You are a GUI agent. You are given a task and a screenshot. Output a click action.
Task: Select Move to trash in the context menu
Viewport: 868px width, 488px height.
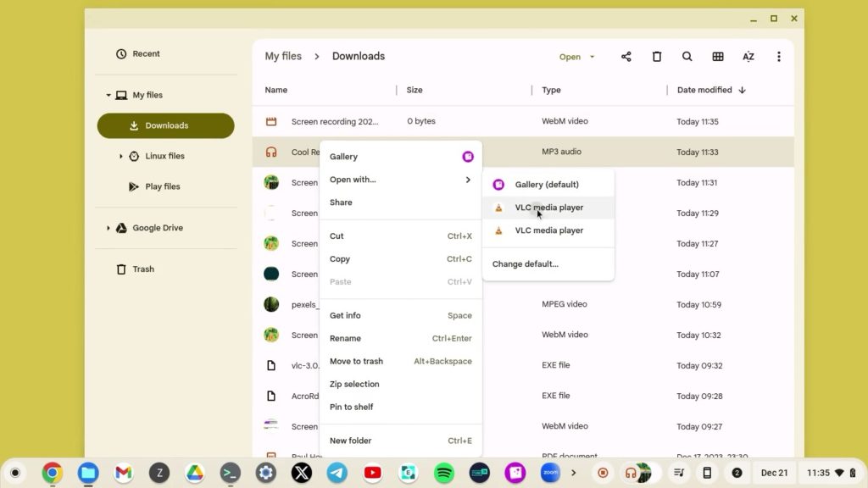(400, 361)
